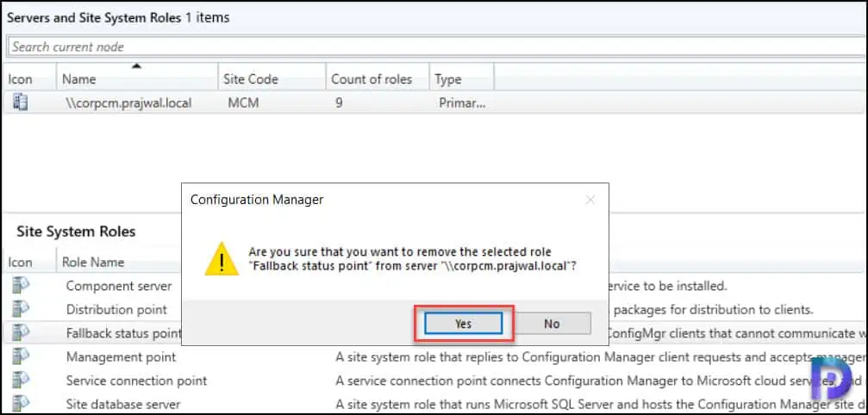Click the Management point description text
The image size is (868, 415).
(x=601, y=357)
